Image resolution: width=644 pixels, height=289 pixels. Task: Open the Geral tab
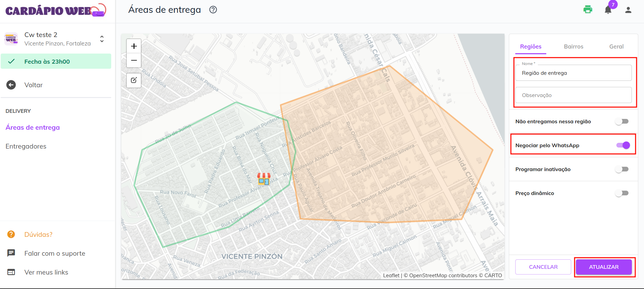616,46
